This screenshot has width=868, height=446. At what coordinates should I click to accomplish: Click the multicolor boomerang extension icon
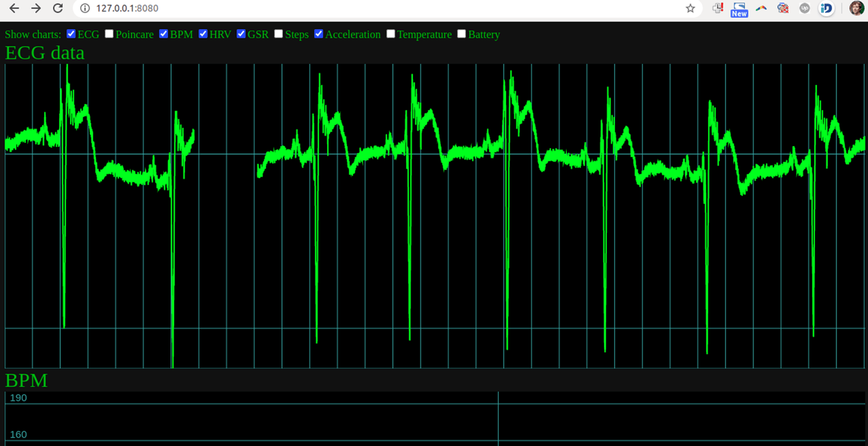(x=761, y=8)
